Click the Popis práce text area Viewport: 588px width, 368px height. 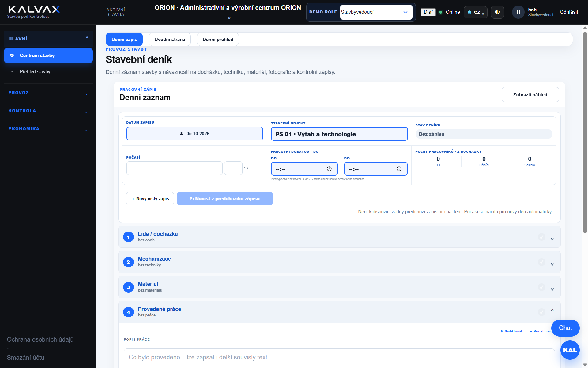point(339,358)
